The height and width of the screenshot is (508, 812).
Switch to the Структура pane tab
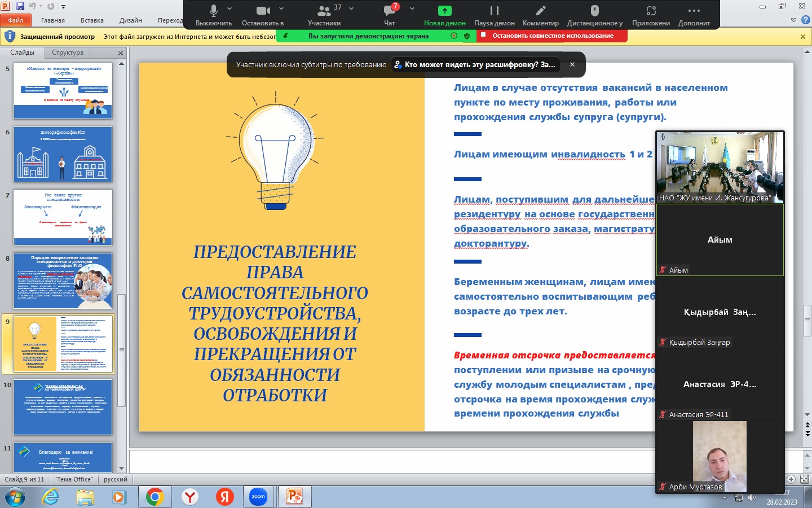tap(68, 52)
